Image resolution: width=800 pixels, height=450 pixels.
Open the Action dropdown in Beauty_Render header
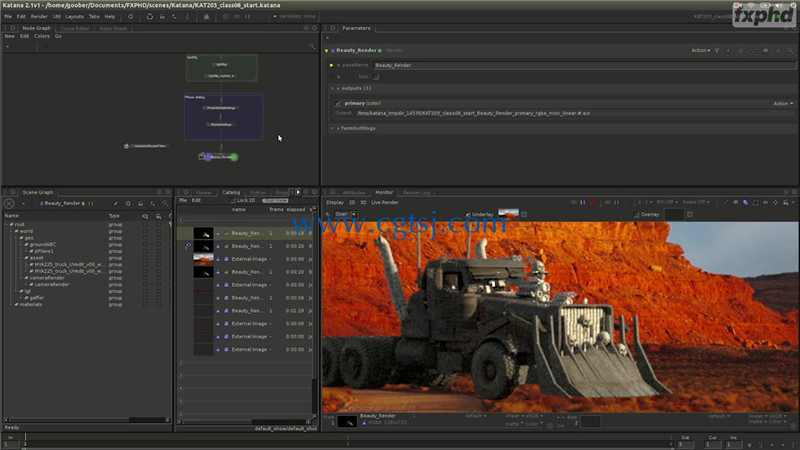[x=701, y=51]
